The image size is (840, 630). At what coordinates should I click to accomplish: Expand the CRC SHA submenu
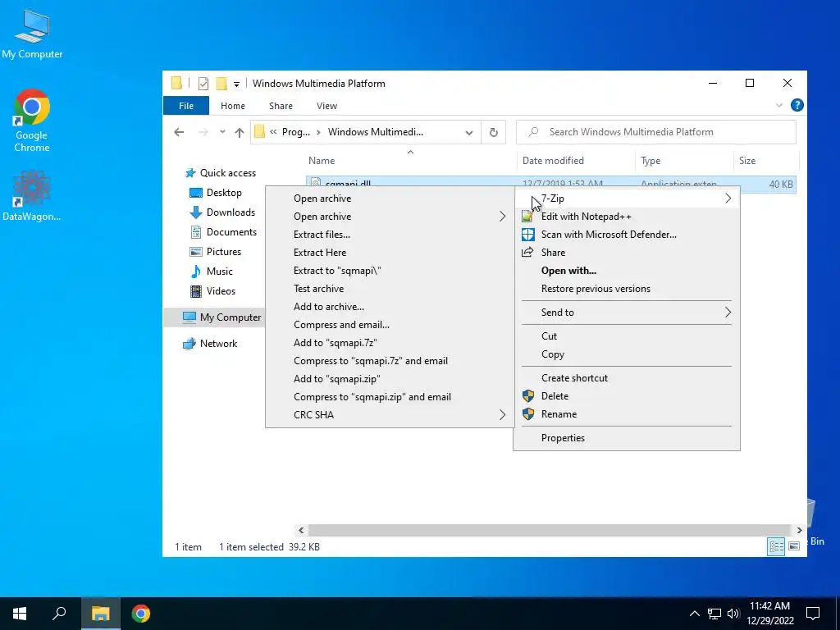click(x=390, y=414)
